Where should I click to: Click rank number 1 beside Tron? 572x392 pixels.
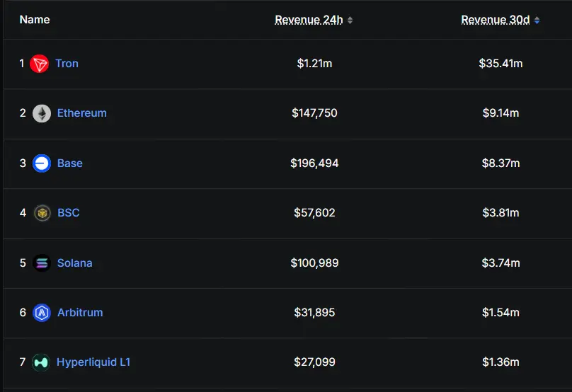pyautogui.click(x=22, y=64)
